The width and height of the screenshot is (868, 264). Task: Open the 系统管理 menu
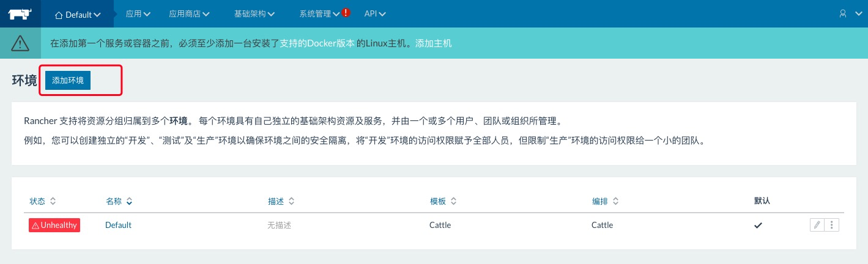click(x=320, y=13)
